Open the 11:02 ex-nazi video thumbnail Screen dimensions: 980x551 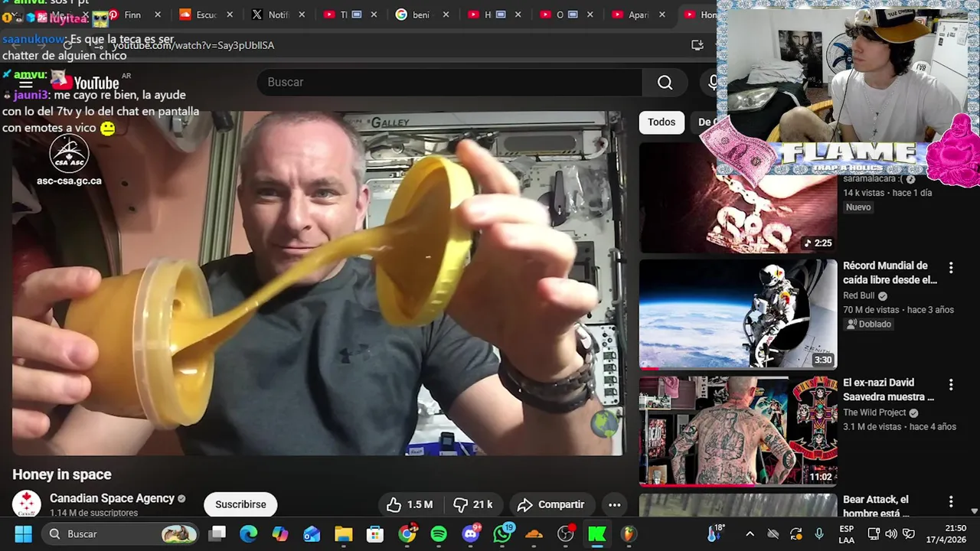click(x=738, y=431)
